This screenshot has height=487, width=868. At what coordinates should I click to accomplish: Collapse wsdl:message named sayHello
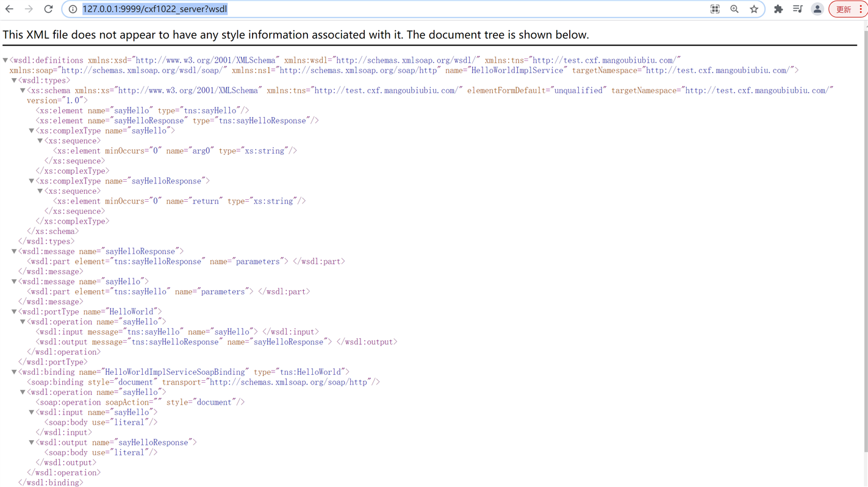(14, 282)
